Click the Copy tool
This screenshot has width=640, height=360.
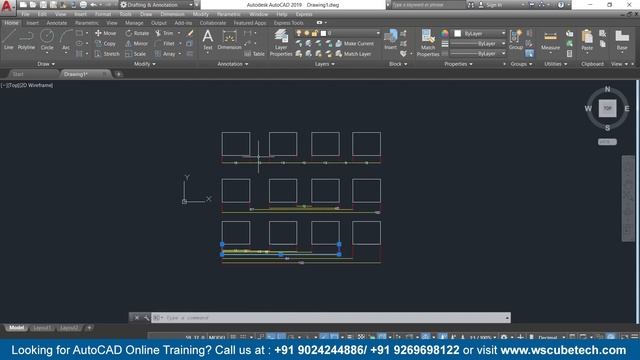(105, 43)
